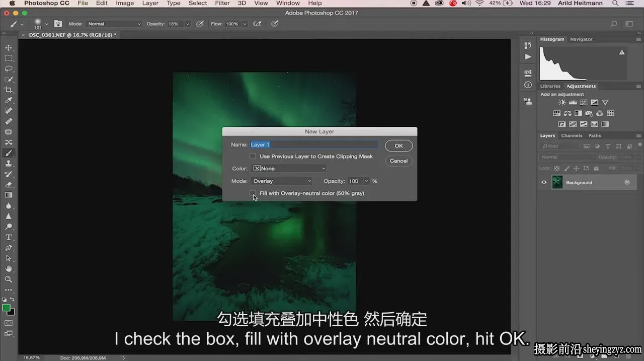This screenshot has width=644, height=361.
Task: Select the Rectangular Marquee tool
Action: [9, 58]
